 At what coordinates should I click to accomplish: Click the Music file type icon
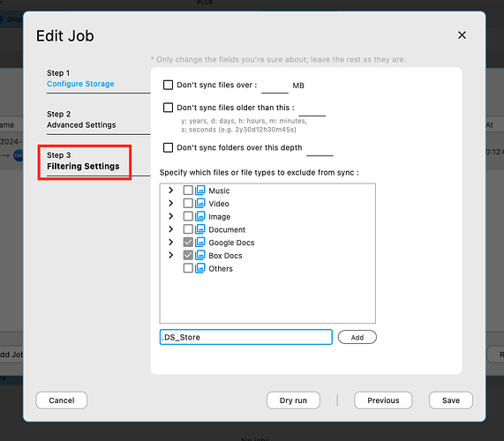tap(200, 191)
